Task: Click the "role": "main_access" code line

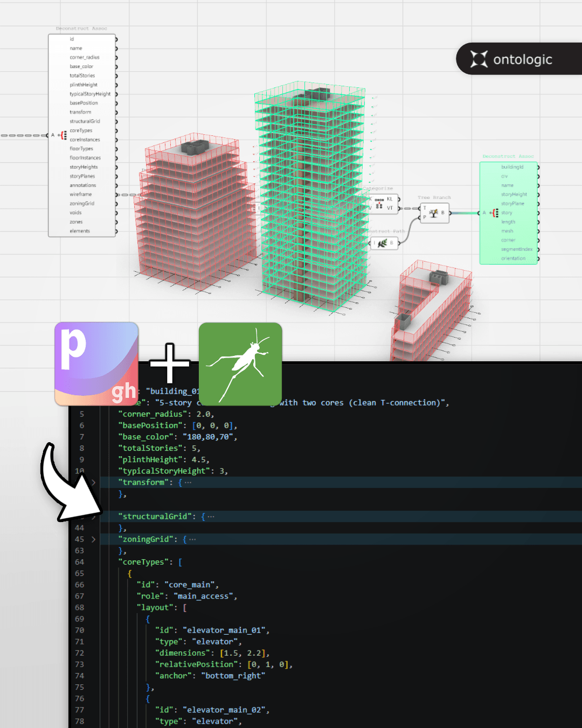Action: 187,596
